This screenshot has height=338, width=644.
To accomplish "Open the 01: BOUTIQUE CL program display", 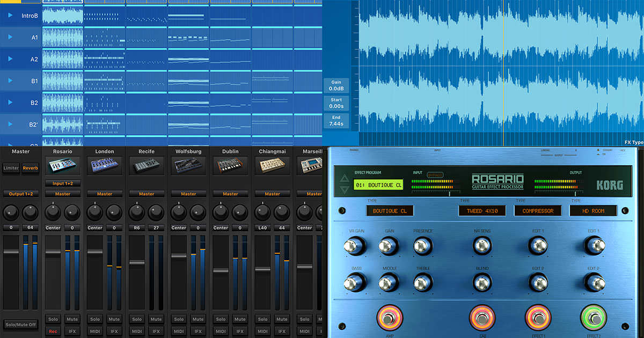I will tap(378, 185).
